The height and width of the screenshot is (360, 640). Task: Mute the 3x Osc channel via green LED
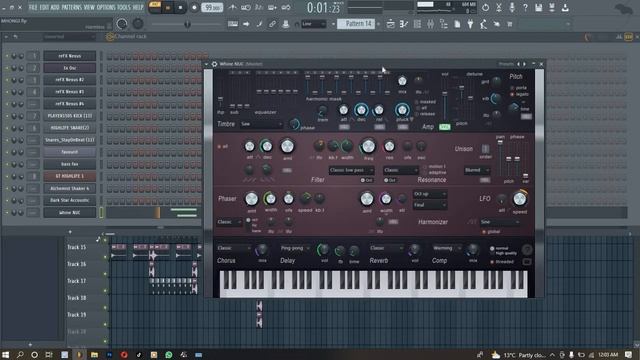click(7, 68)
